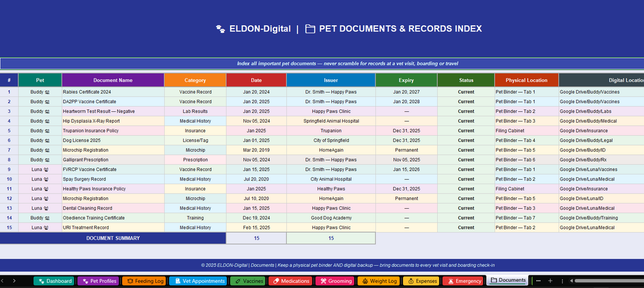
Task: Click the Document Name column header
Action: tap(113, 80)
